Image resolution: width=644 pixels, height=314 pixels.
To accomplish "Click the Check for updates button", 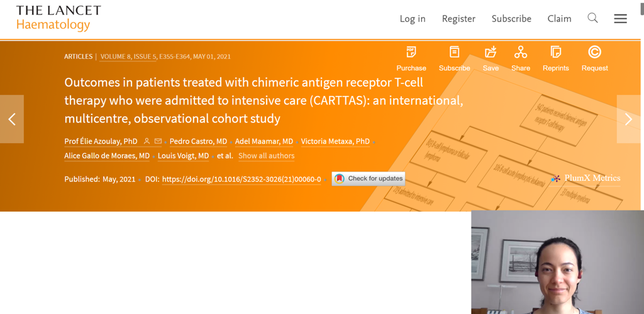I will coord(369,179).
